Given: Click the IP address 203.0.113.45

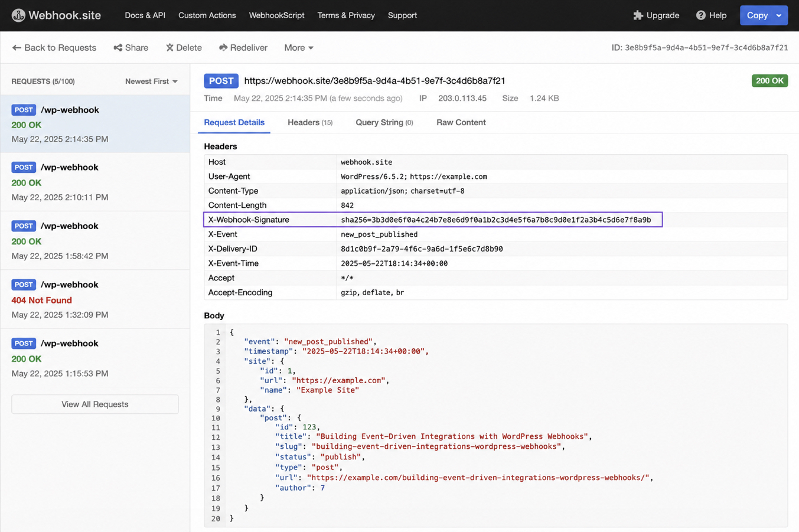Looking at the screenshot, I should [462, 99].
